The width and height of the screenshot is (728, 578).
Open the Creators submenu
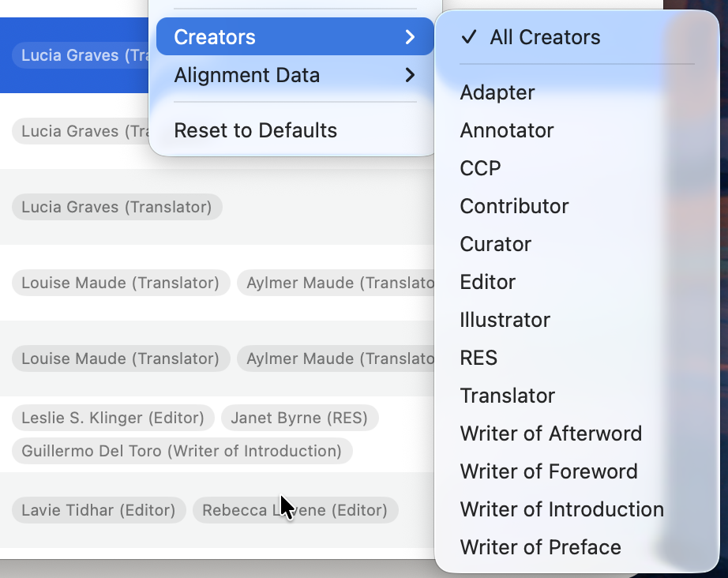point(295,36)
